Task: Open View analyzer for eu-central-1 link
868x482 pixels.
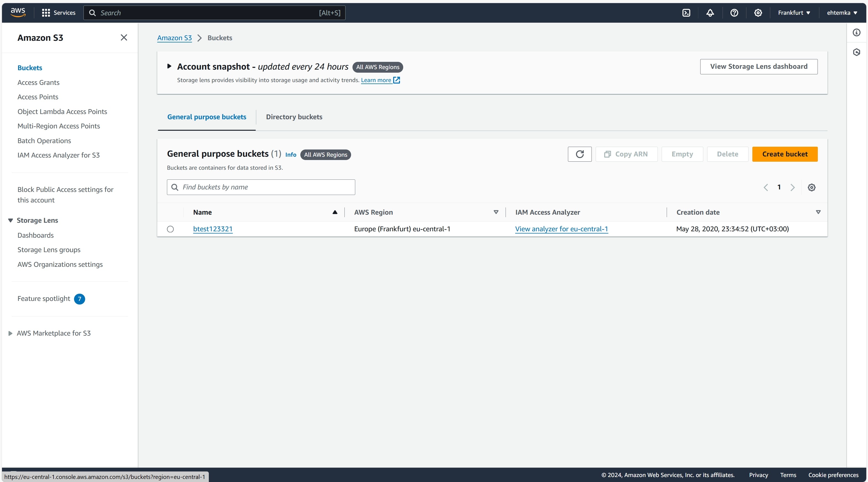Action: pos(561,229)
